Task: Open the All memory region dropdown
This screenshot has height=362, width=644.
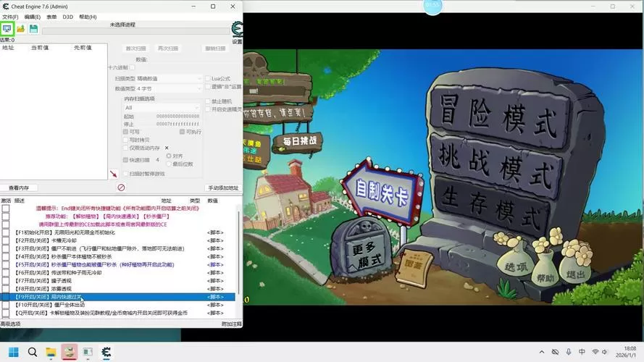Action: [x=162, y=108]
